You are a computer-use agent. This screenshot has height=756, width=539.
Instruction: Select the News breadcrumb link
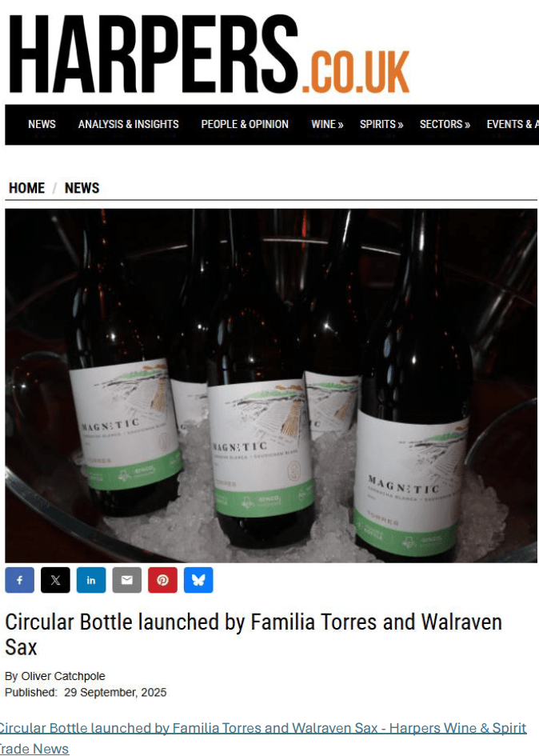click(82, 188)
